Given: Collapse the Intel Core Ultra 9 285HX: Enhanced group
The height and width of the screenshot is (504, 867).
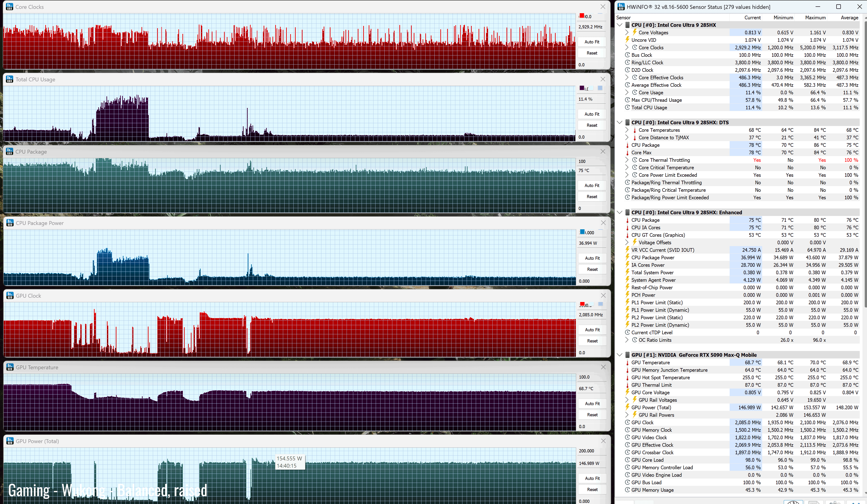Looking at the screenshot, I should click(x=620, y=212).
